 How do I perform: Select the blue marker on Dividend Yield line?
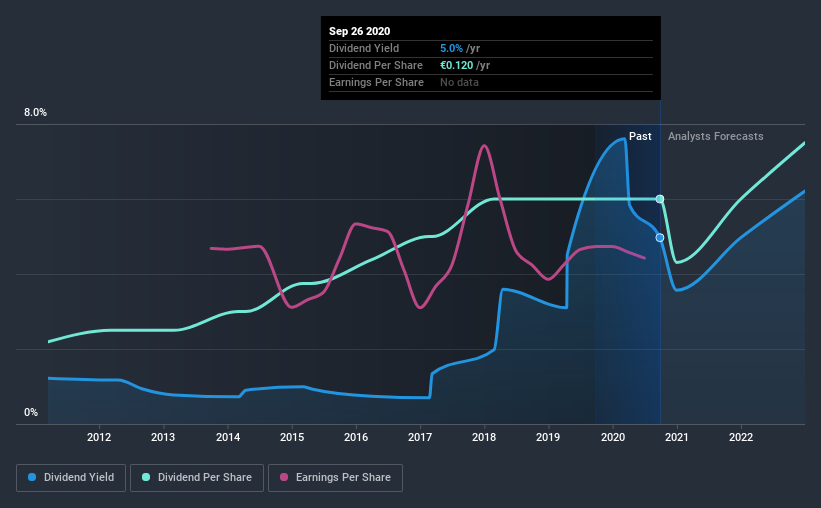[660, 238]
